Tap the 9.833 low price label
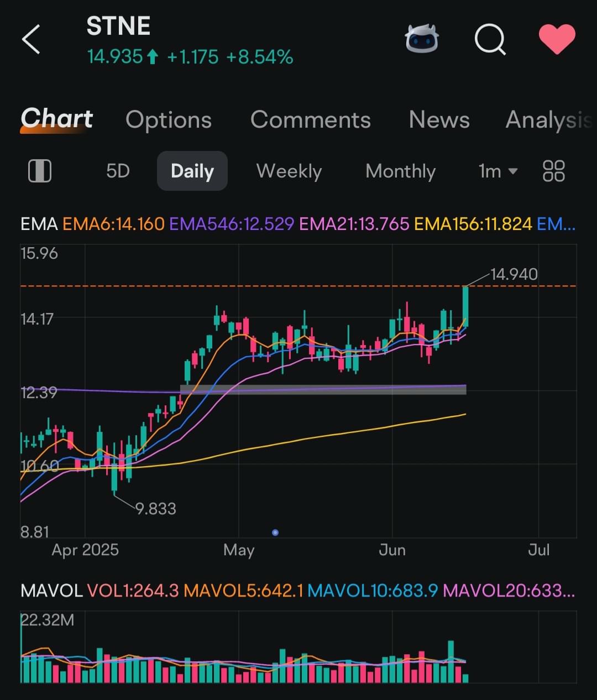 [156, 508]
